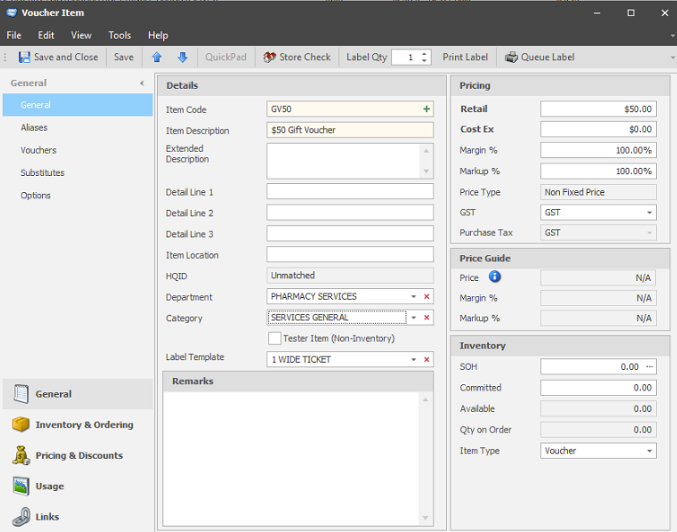The height and width of the screenshot is (532, 677).
Task: Open Inventory & Ordering section
Action: pyautogui.click(x=84, y=425)
